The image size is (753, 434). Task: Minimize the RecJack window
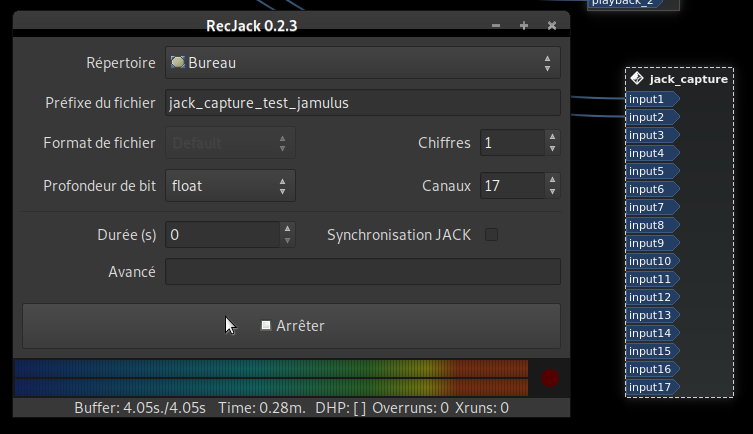point(496,25)
